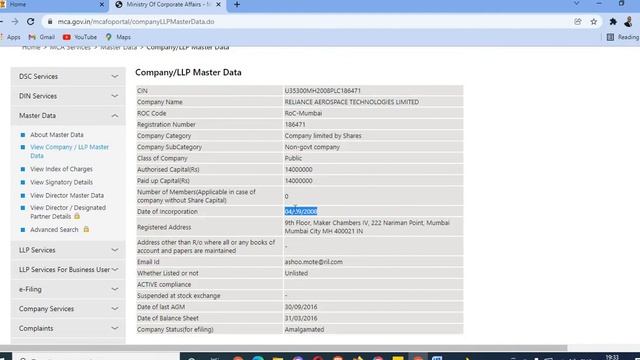Open View Director / Designated Partner Details
Image resolution: width=640 pixels, height=360 pixels.
[68, 212]
